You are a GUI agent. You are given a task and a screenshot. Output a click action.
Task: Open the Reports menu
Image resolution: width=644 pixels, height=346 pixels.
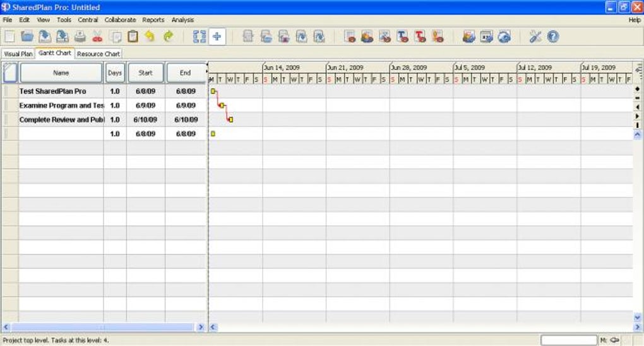click(153, 20)
